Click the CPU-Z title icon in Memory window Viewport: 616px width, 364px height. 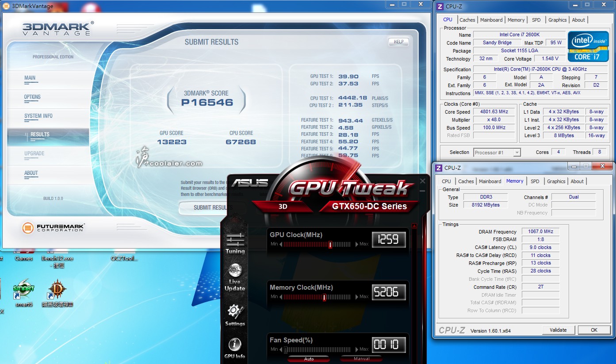439,168
